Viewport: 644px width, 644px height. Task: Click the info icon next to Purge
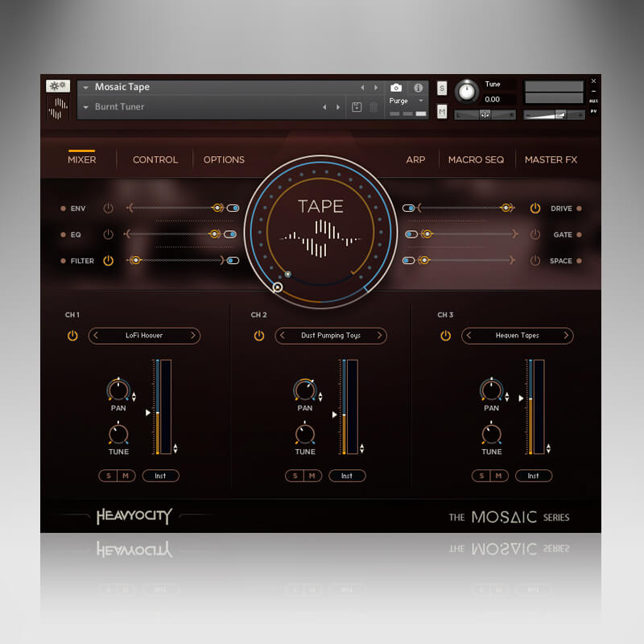(418, 88)
